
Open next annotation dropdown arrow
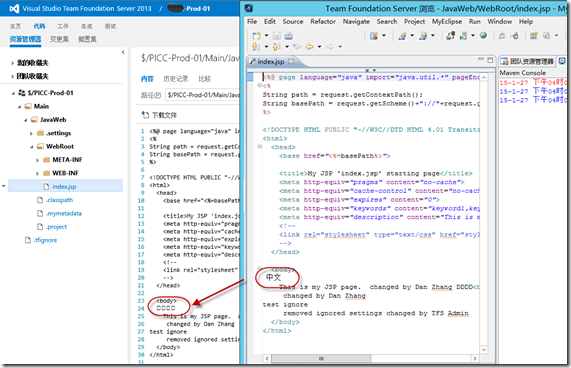266,47
